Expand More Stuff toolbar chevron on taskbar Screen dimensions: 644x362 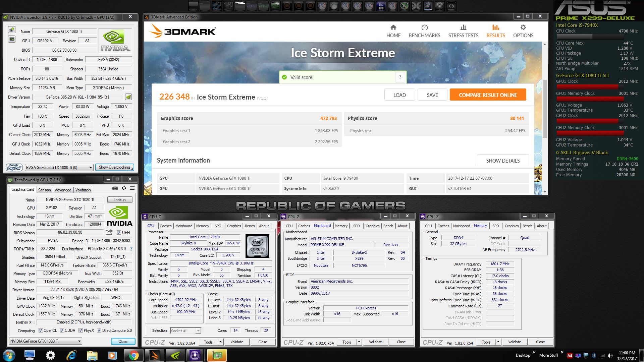562,352
